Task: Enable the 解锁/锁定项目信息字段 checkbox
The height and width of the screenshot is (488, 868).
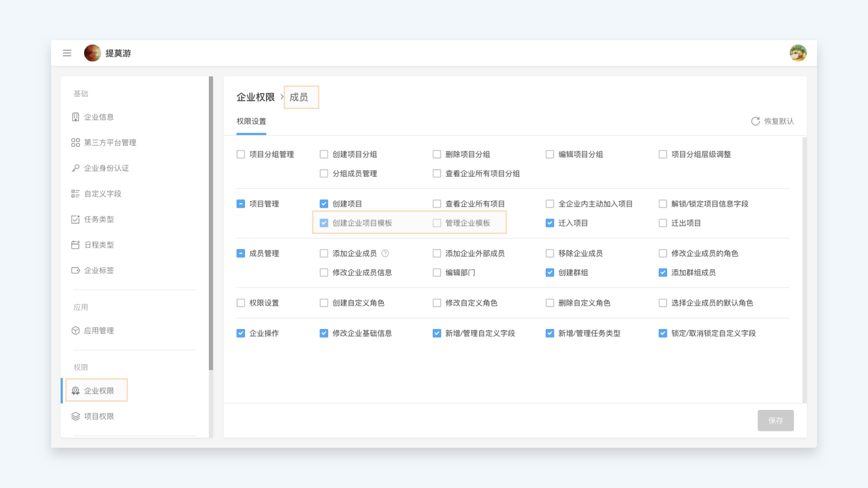Action: click(x=663, y=204)
